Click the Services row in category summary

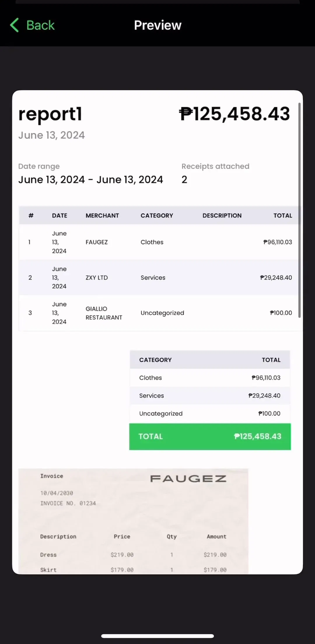[210, 395]
